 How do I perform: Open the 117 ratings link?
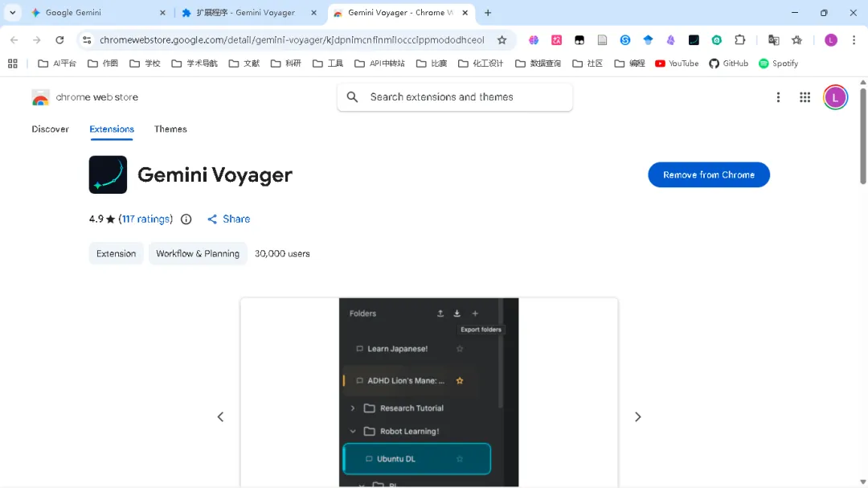coord(146,219)
